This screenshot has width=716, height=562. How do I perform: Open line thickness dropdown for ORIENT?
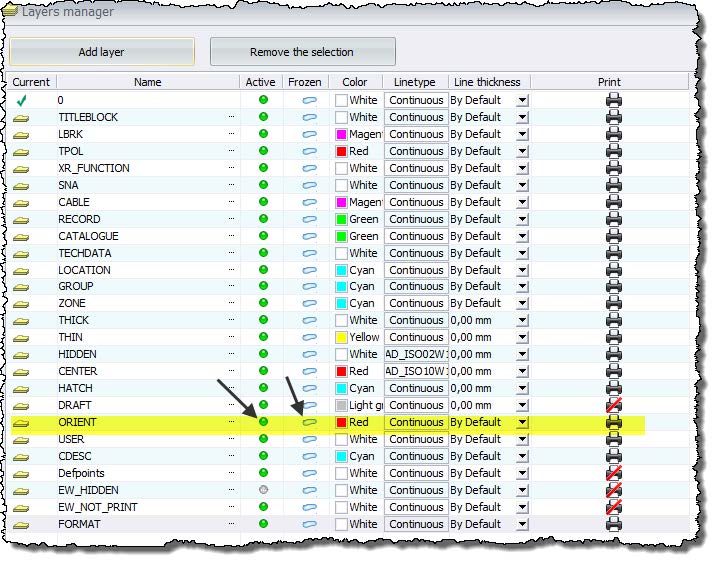pyautogui.click(x=522, y=422)
